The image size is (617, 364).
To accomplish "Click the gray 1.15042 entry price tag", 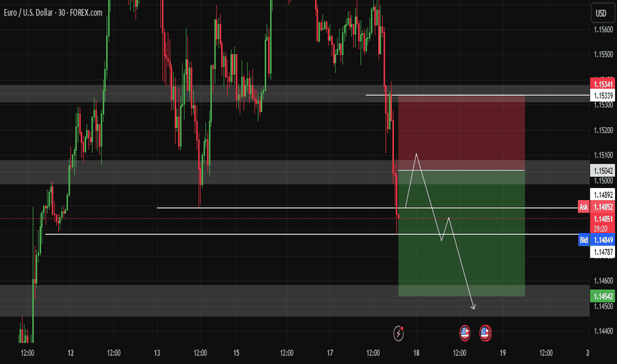I will pyautogui.click(x=602, y=170).
